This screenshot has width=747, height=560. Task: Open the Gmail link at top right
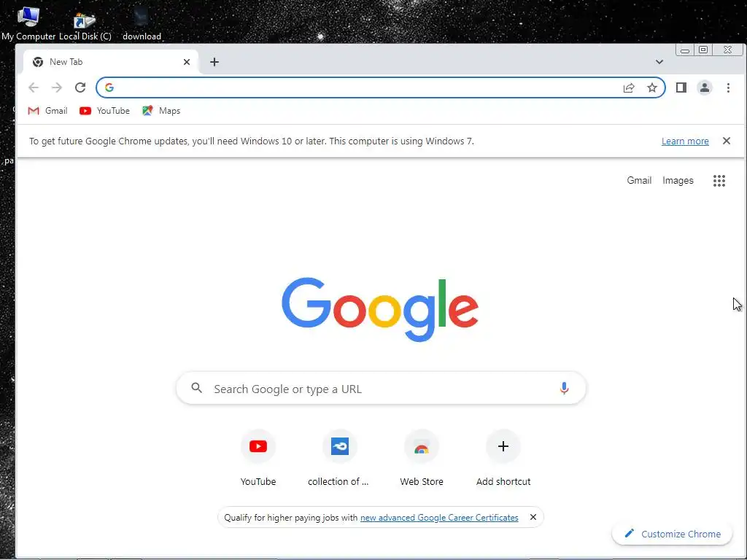[639, 181]
